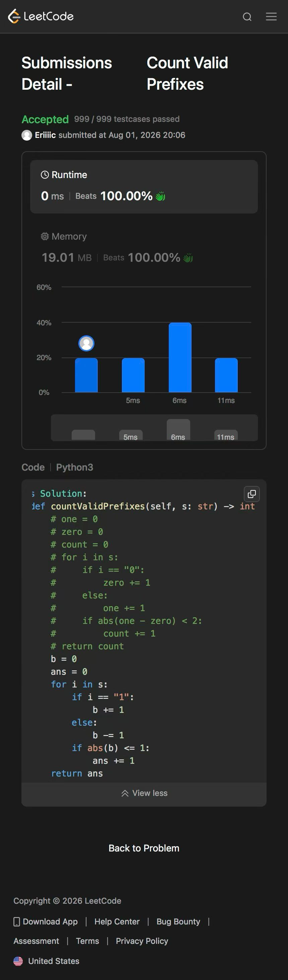
Task: Open search with the magnifier icon
Action: click(x=247, y=17)
